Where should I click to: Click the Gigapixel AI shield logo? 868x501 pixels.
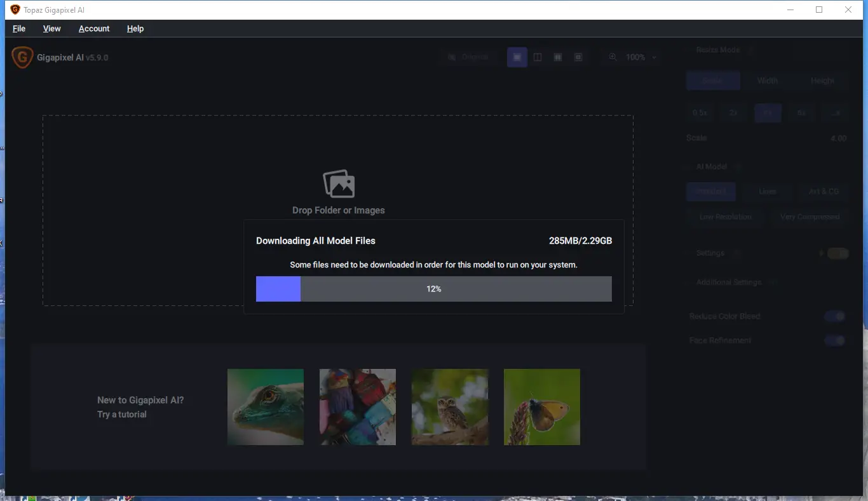(x=22, y=58)
